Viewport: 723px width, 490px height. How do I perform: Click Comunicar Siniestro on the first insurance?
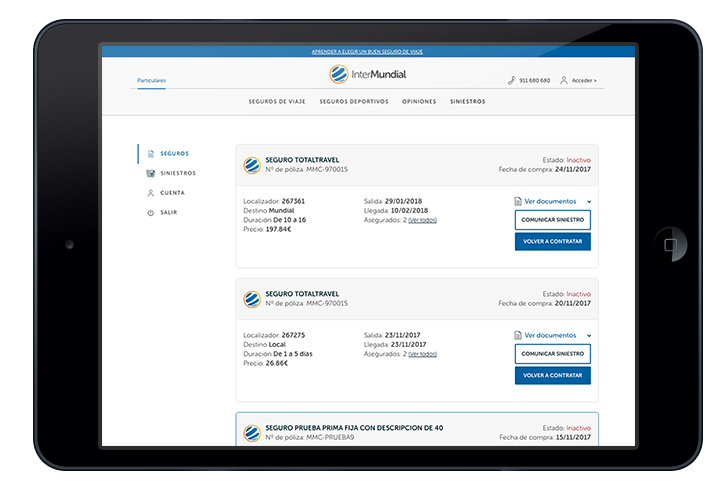coord(552,220)
